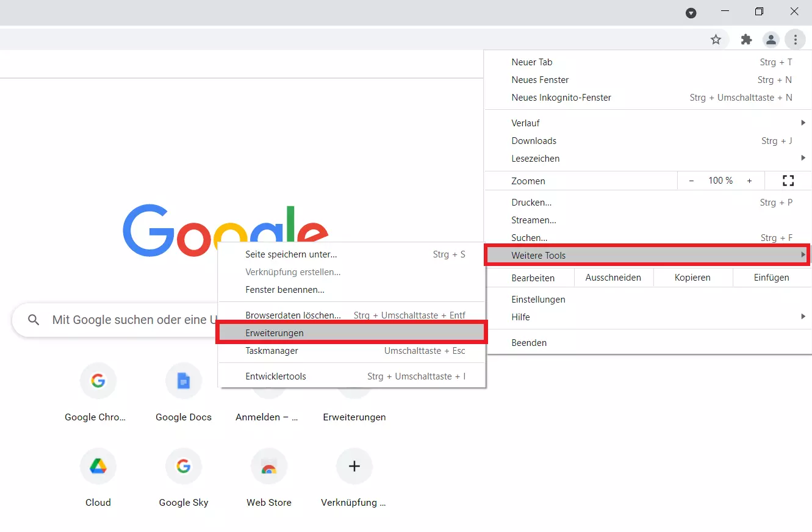Open Entwicklertools in the submenu

pos(352,376)
